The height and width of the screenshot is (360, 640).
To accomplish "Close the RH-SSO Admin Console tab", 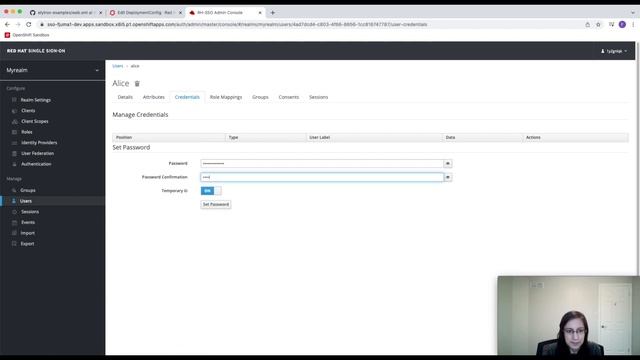I will [x=260, y=13].
